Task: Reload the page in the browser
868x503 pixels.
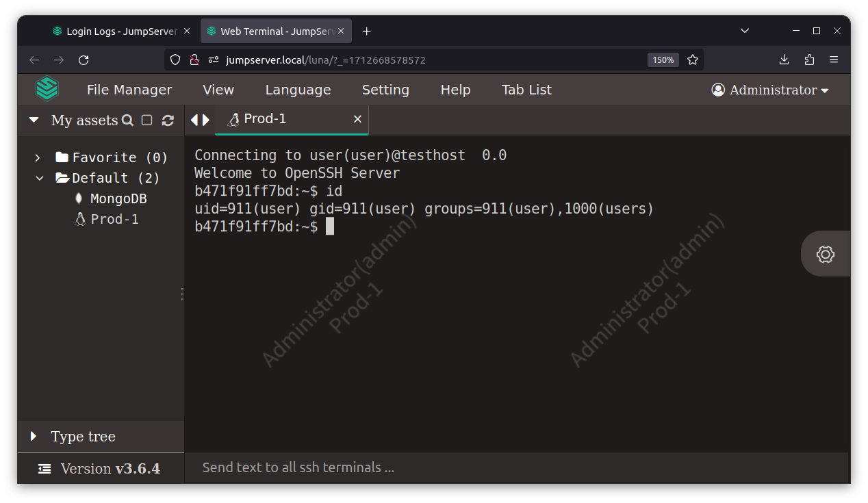Action: [84, 60]
